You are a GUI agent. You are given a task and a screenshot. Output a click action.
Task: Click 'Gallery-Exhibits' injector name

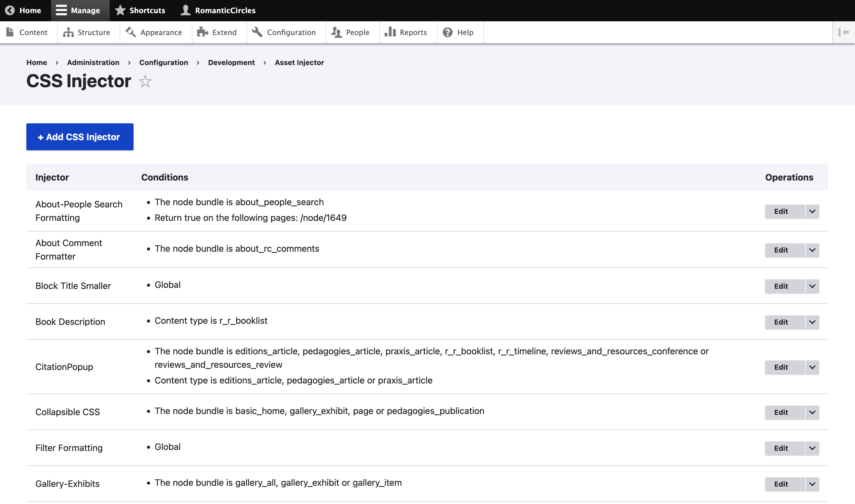(68, 484)
